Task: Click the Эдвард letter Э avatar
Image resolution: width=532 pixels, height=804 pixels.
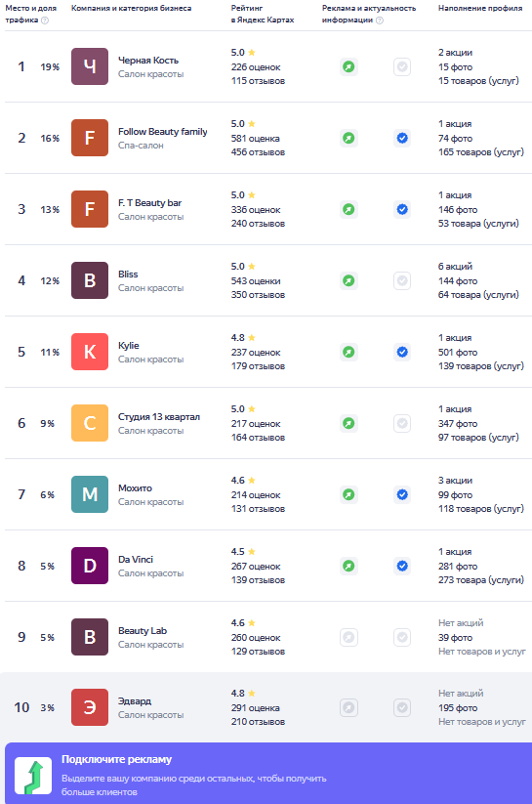Action: click(90, 707)
